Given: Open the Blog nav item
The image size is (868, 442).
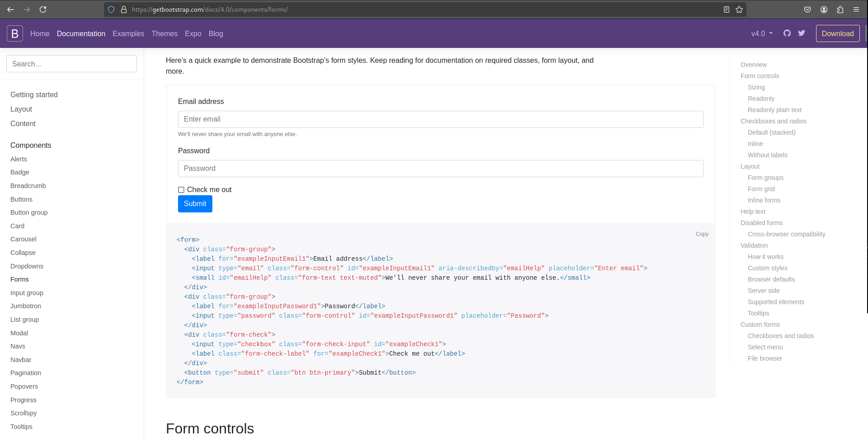Looking at the screenshot, I should click(x=216, y=33).
